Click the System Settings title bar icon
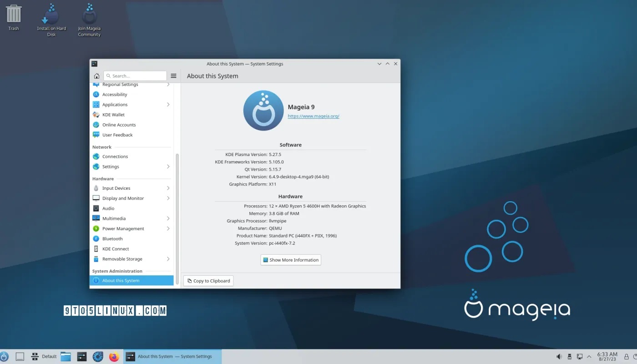 tap(94, 64)
